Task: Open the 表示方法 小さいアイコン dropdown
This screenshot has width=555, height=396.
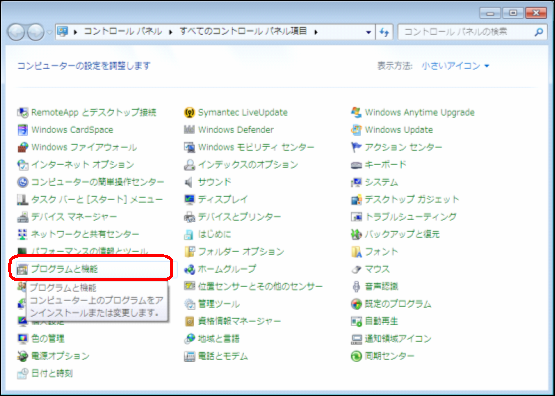Action: (455, 66)
